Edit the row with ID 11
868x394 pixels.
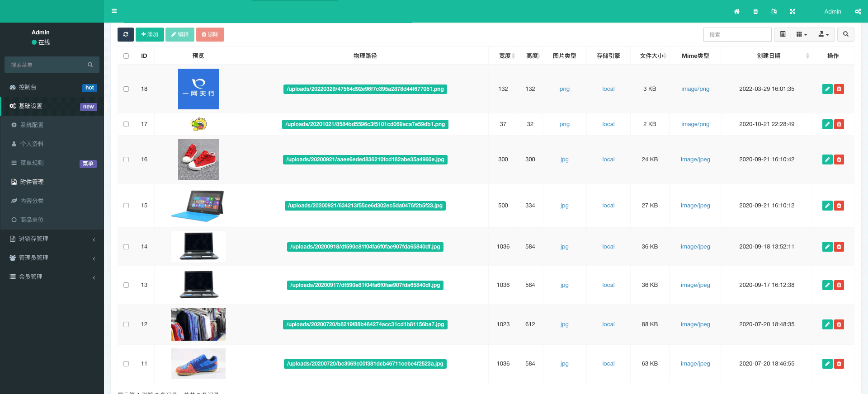[x=827, y=364]
